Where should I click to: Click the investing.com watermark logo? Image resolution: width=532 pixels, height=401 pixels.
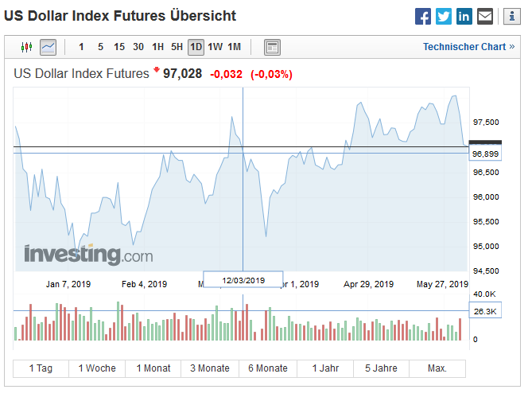(88, 255)
